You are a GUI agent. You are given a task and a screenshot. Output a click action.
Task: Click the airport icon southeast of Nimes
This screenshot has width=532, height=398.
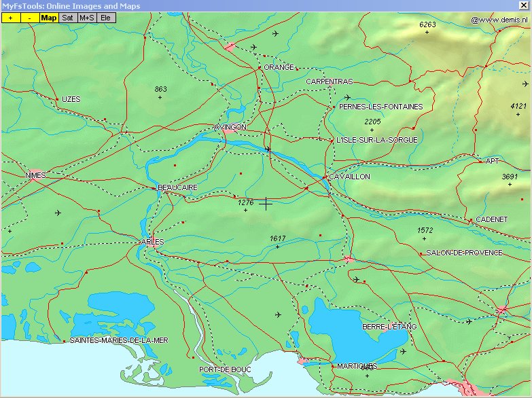click(x=57, y=213)
